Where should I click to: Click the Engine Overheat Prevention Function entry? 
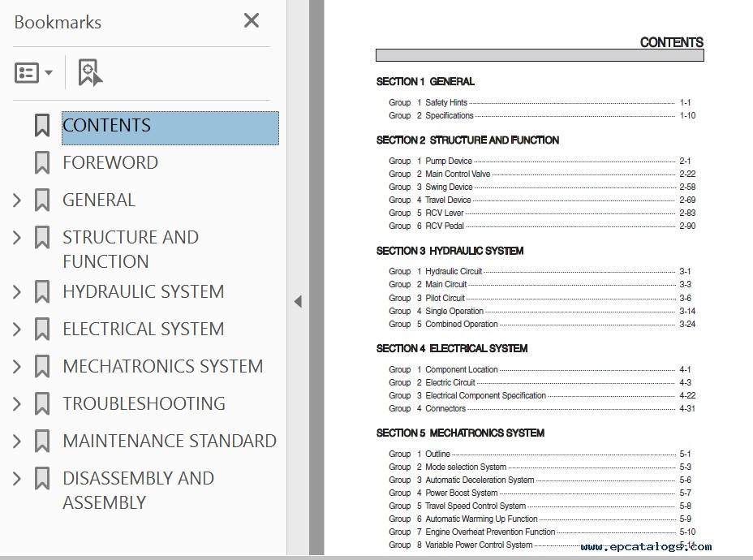542,532
